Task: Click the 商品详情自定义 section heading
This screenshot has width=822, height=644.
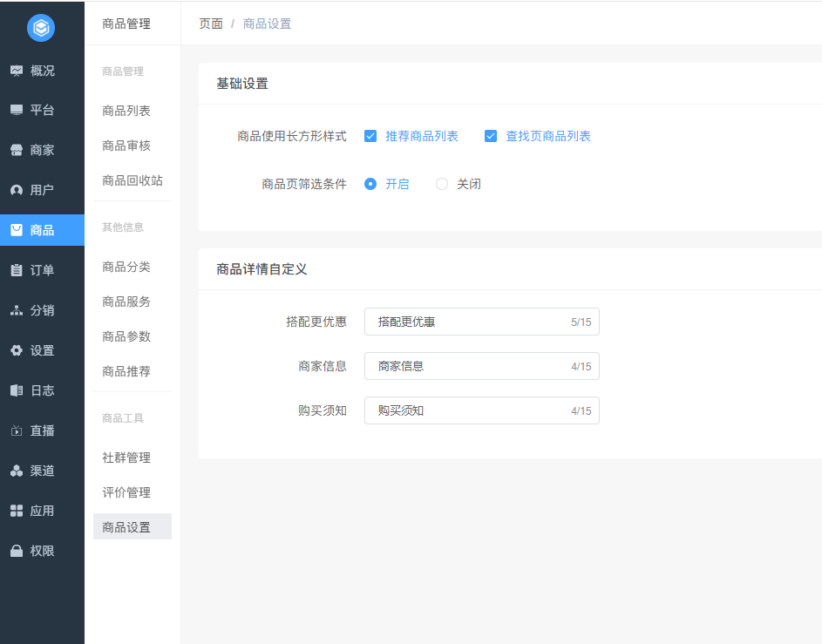Action: (262, 269)
